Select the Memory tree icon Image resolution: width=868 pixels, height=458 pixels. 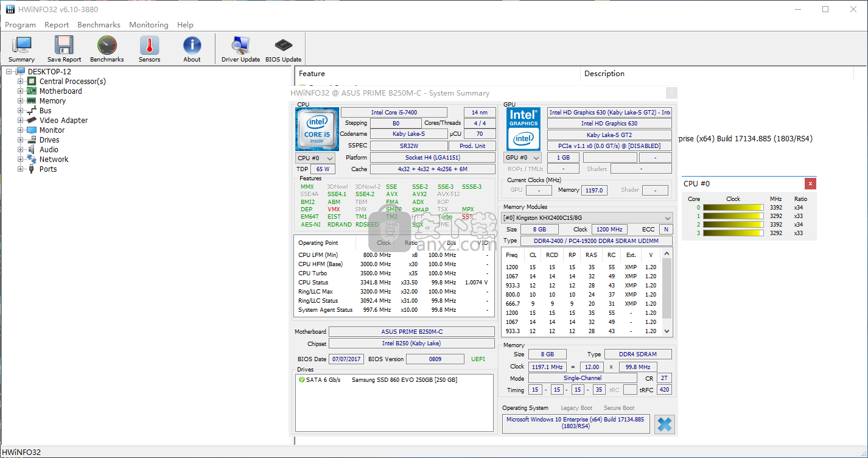click(x=32, y=100)
